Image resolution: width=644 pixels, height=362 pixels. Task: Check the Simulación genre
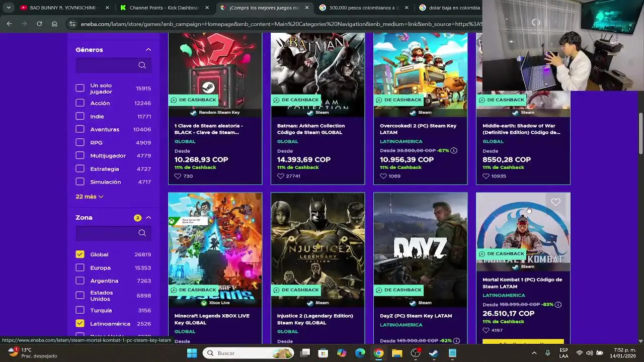80,182
